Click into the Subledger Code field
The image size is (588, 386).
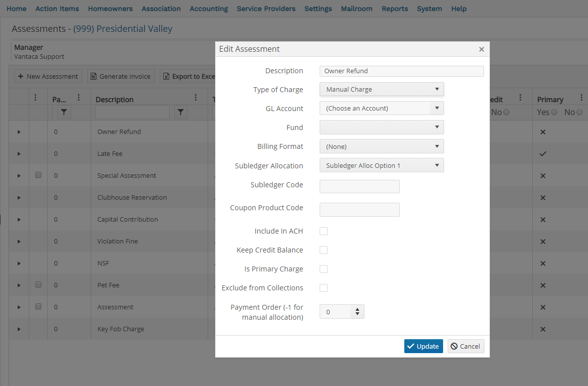(x=359, y=187)
